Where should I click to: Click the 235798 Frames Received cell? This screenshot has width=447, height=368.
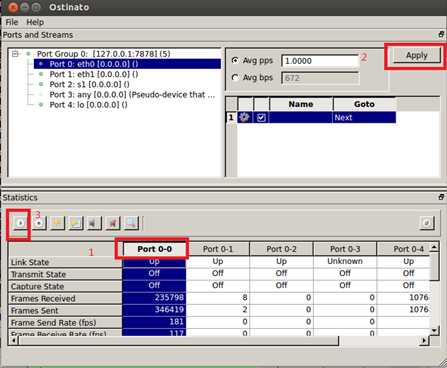coord(154,297)
